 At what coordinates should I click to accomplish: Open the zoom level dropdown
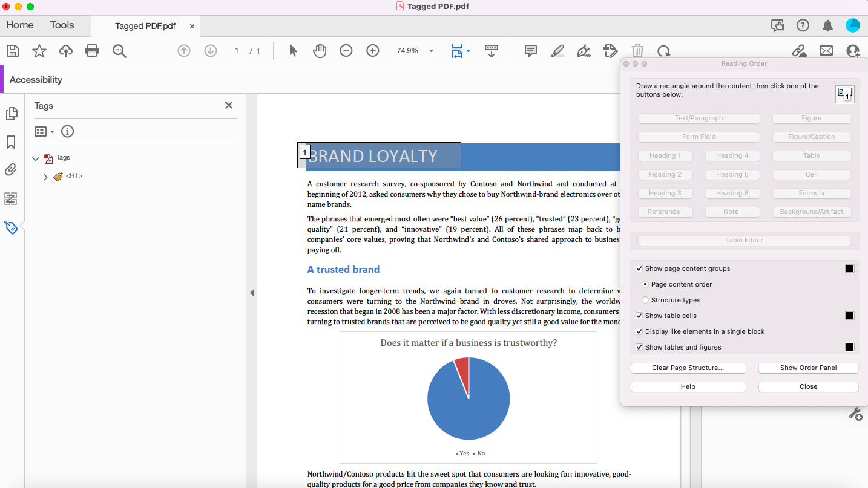point(430,51)
